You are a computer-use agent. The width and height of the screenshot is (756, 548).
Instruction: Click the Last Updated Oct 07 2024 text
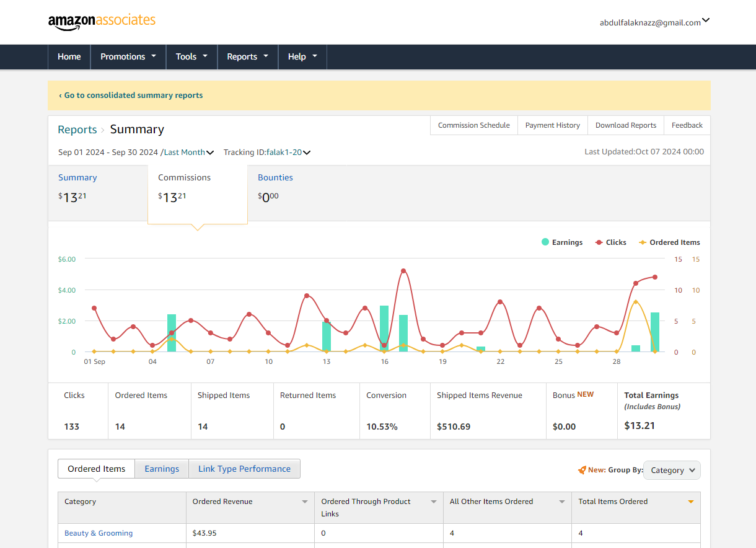pyautogui.click(x=644, y=152)
